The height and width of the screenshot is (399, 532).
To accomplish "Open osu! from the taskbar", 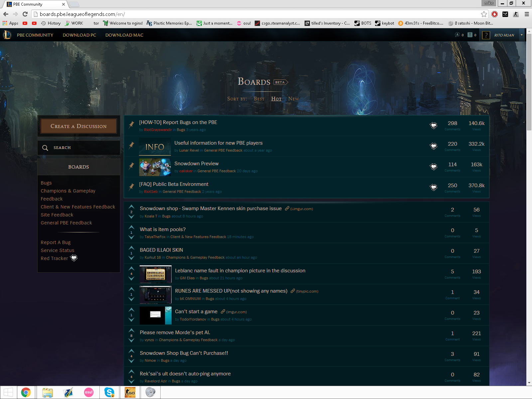I will pyautogui.click(x=89, y=392).
